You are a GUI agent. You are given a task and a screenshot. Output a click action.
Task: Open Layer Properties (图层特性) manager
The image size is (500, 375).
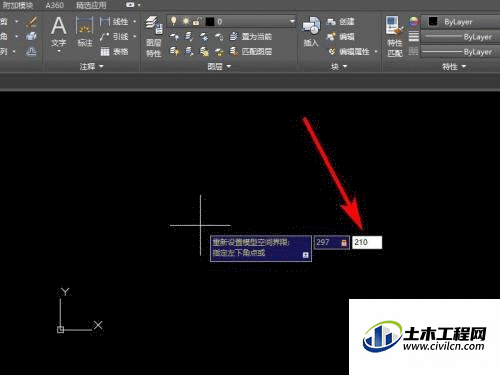[x=154, y=37]
